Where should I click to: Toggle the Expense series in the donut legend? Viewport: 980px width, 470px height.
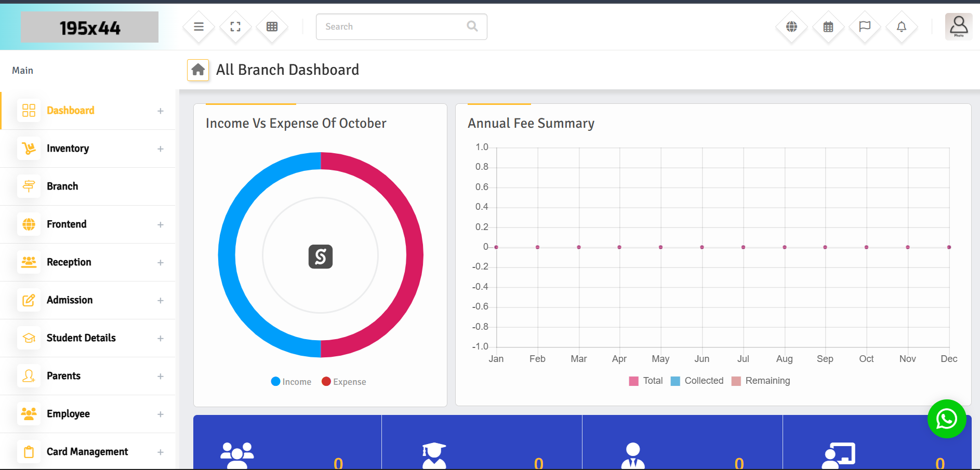[343, 381]
